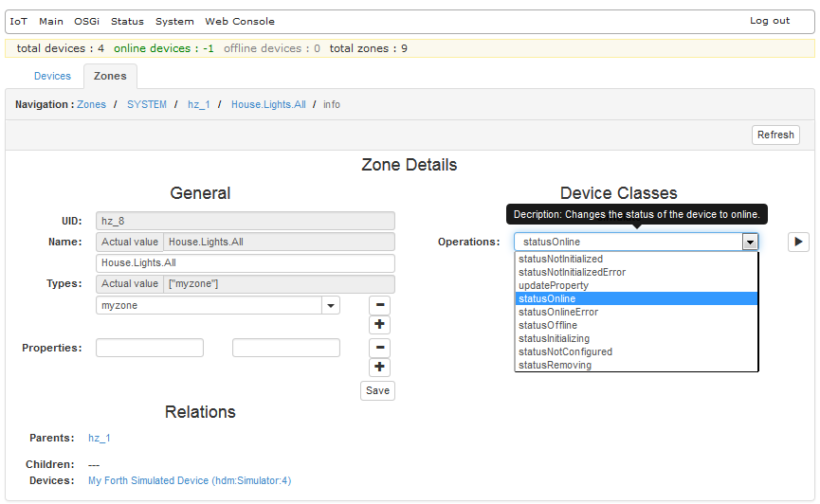
Task: Collapse the Operations dropdown using its arrow
Action: 750,243
